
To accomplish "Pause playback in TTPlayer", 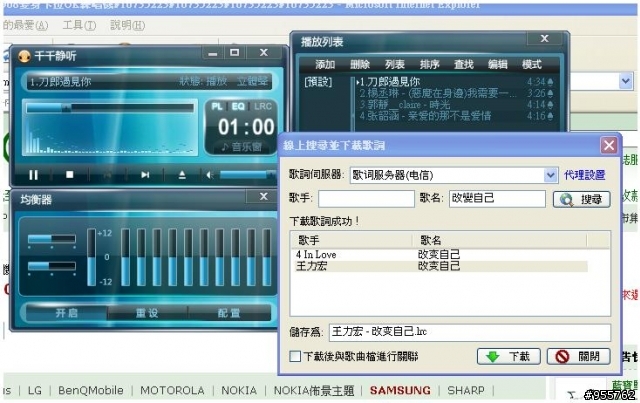I will click(33, 175).
